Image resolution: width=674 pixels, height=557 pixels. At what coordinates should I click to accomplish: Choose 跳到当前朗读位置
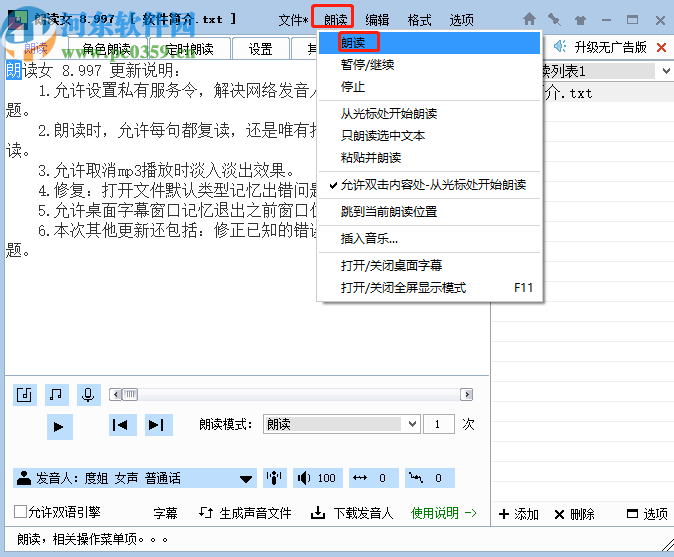tap(430, 212)
